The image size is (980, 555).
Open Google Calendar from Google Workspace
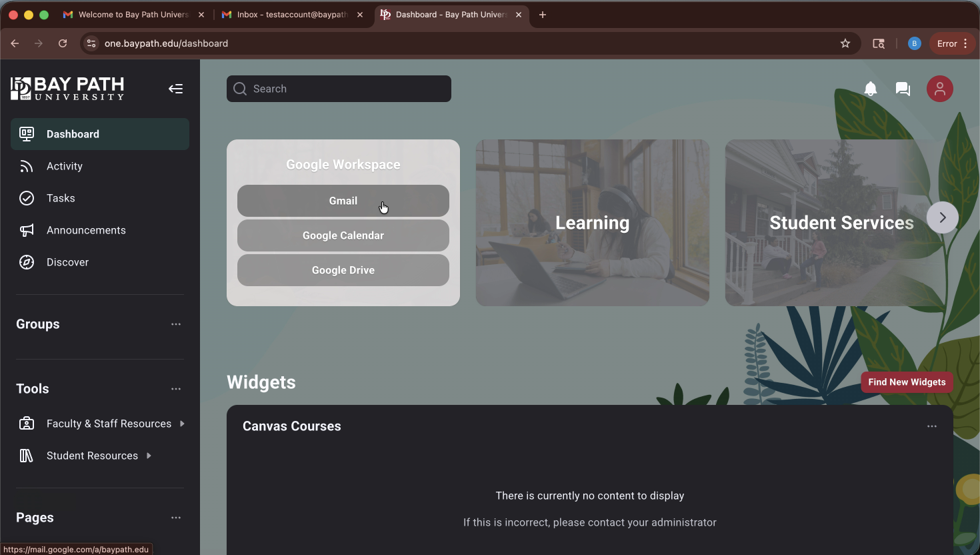(x=343, y=235)
